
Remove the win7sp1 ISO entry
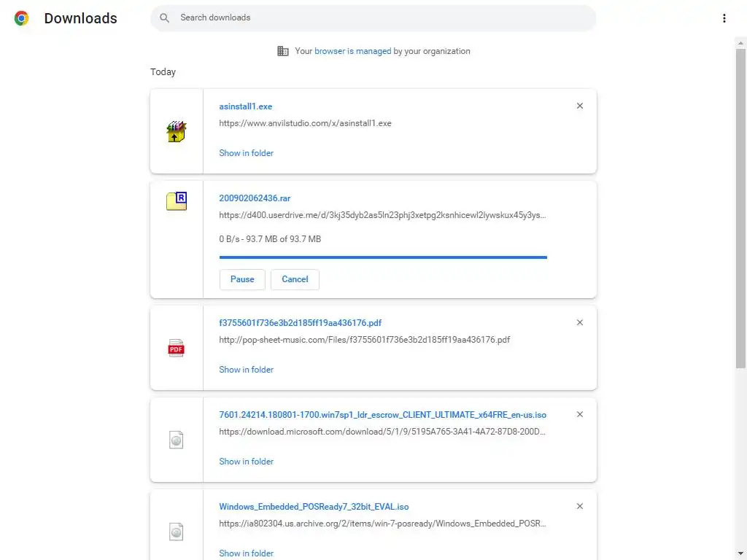580,414
